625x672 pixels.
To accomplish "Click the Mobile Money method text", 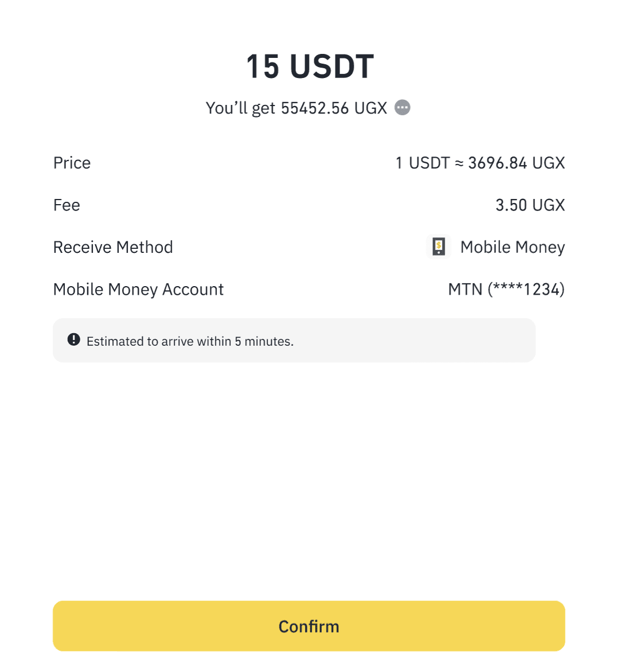I will (513, 247).
